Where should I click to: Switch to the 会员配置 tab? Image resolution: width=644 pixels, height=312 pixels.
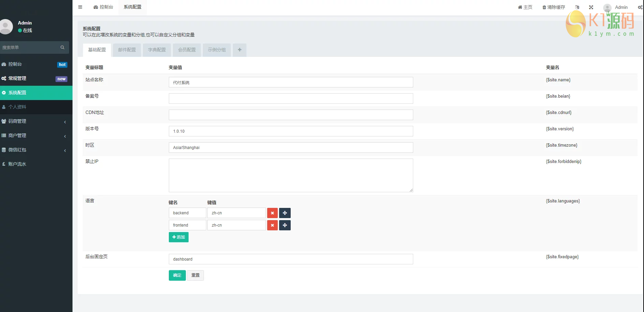[187, 50]
